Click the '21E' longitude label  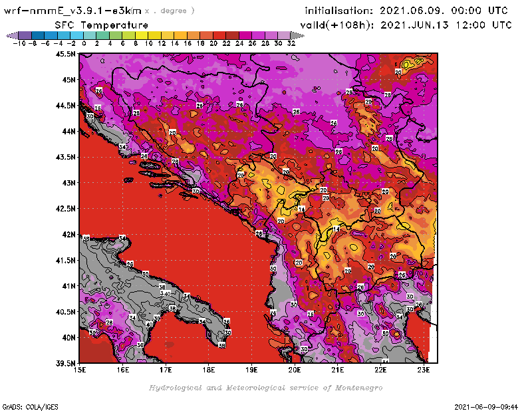(338, 370)
